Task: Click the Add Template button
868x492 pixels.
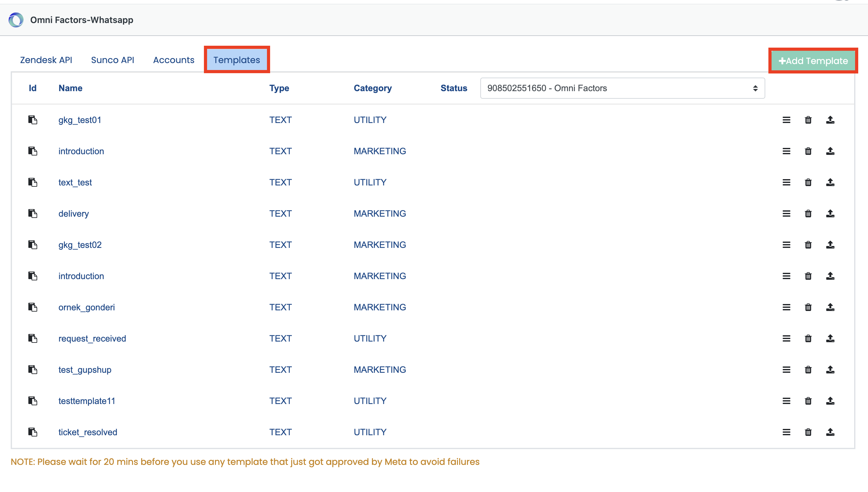Action: 813,61
